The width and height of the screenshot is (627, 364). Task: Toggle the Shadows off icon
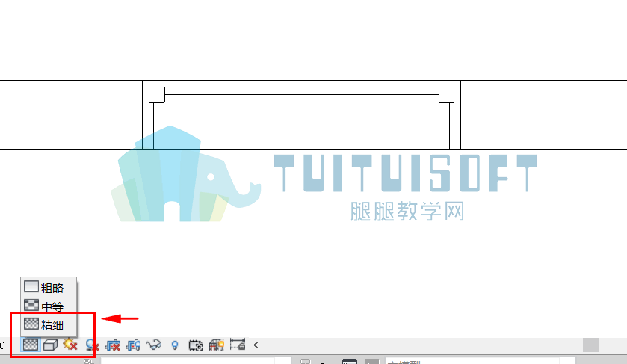92,345
